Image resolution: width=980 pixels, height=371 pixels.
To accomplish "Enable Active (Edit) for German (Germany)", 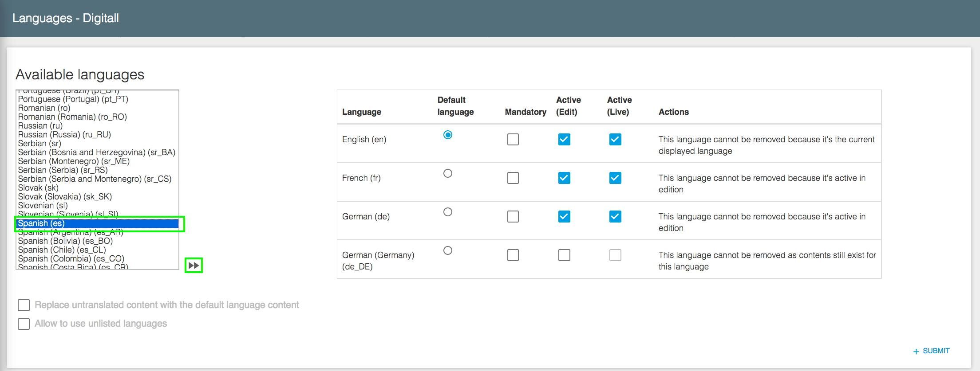I will [564, 255].
